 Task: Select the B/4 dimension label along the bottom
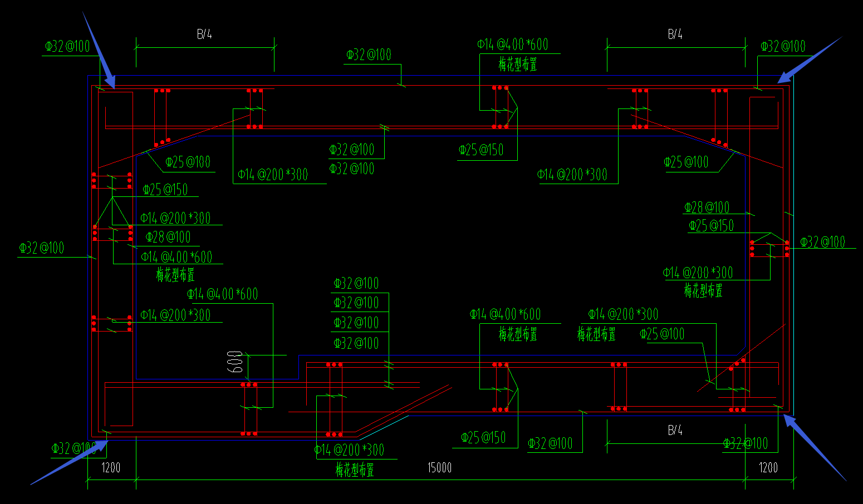coord(675,431)
